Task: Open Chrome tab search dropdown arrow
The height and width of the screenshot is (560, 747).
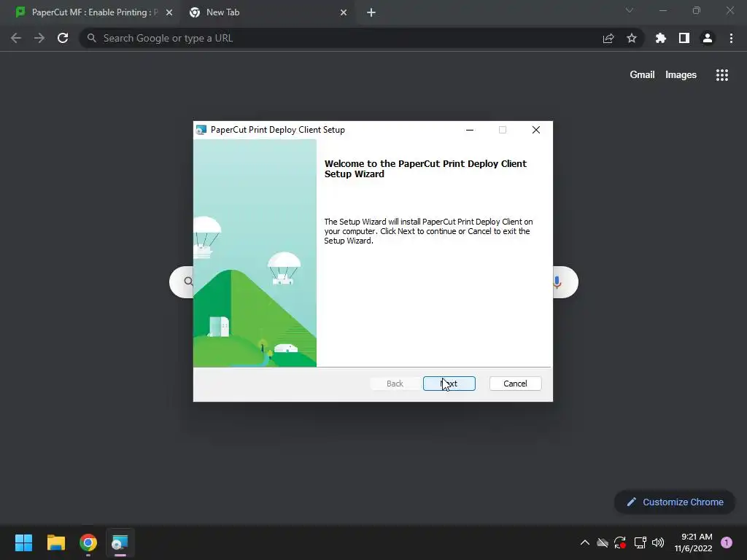Action: (630, 10)
